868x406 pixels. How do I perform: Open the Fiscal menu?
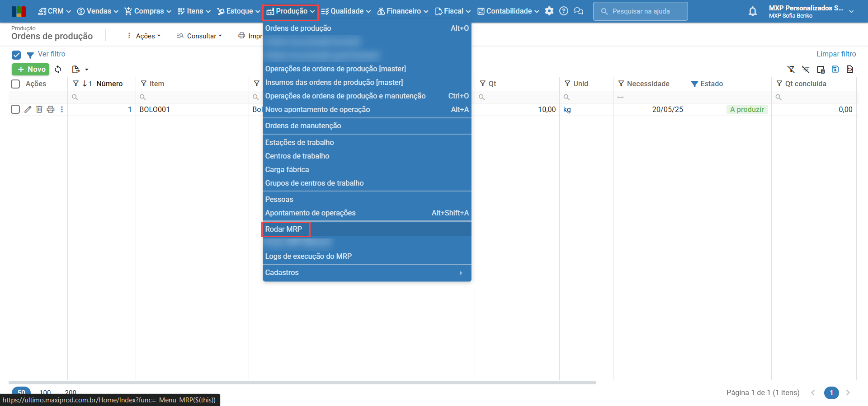pyautogui.click(x=453, y=11)
